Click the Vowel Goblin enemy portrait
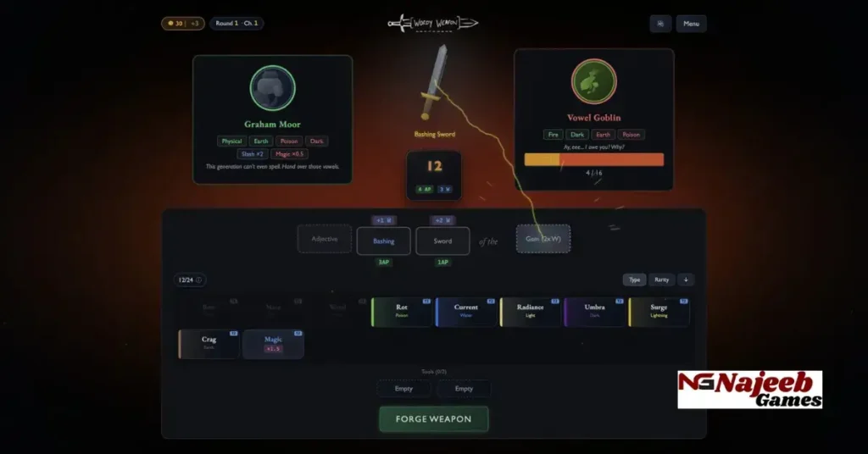This screenshot has width=868, height=454. point(593,81)
